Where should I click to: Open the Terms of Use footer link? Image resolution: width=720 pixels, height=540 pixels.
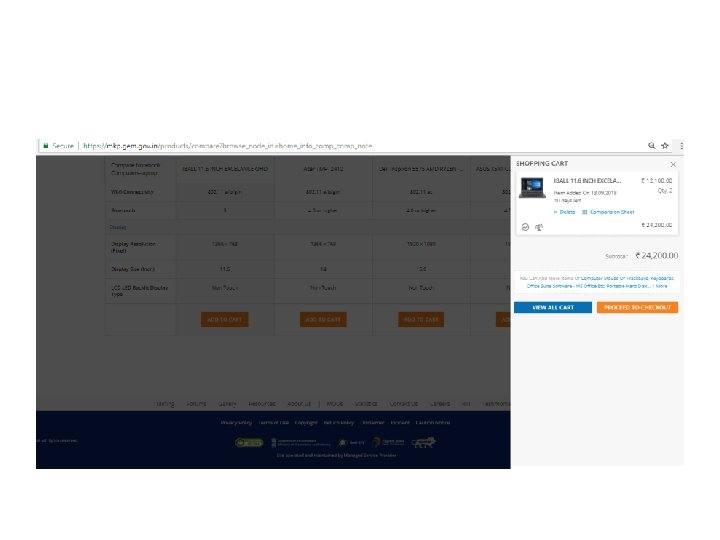[x=274, y=422]
